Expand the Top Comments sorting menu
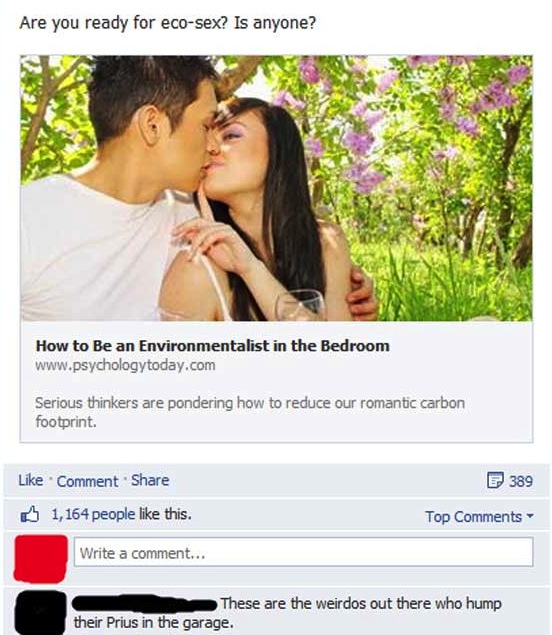Image resolution: width=552 pixels, height=635 pixels. coord(479,517)
